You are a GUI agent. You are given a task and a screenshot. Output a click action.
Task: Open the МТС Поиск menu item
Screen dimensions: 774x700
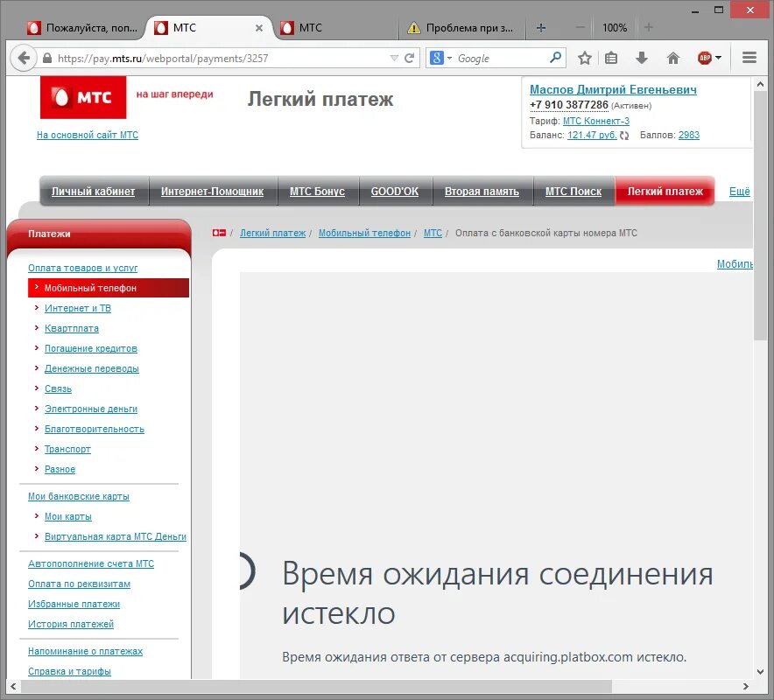(x=573, y=192)
